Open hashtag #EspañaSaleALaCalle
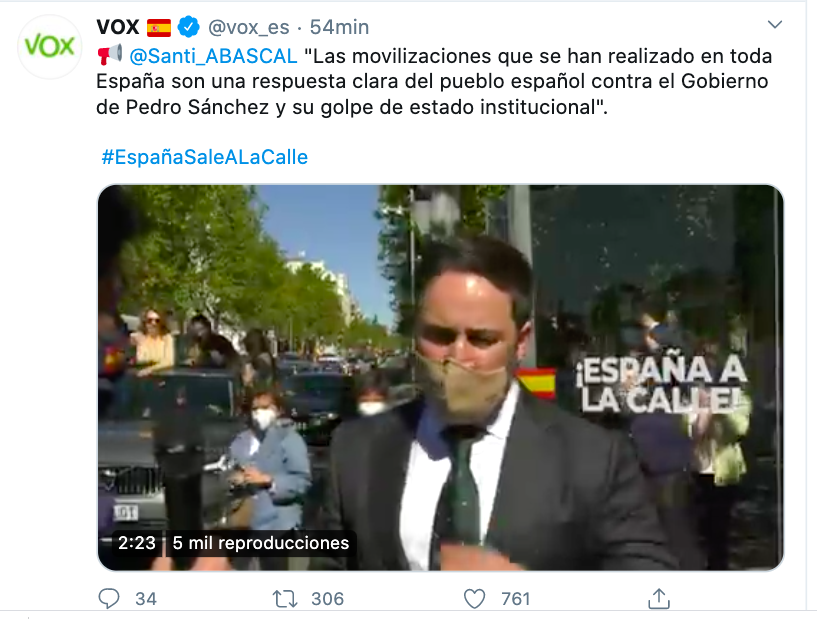This screenshot has width=817, height=619. (204, 157)
